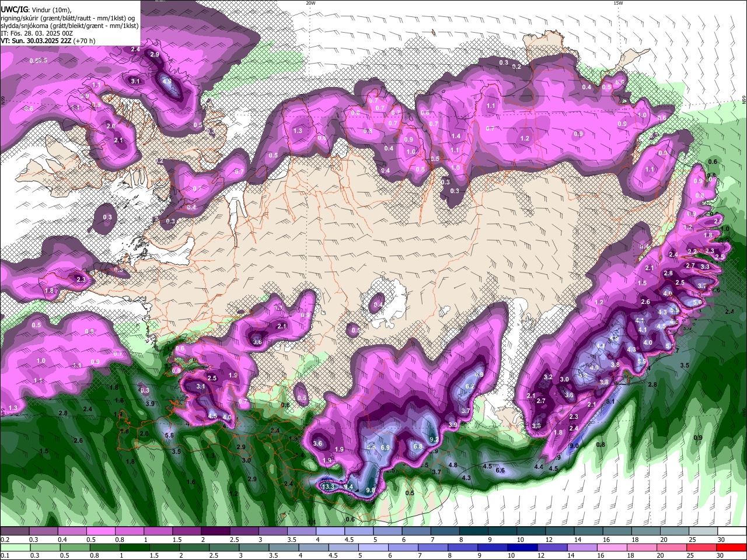The image size is (747, 560).
Task: Click the 20W longitude label
Action: 310,3
